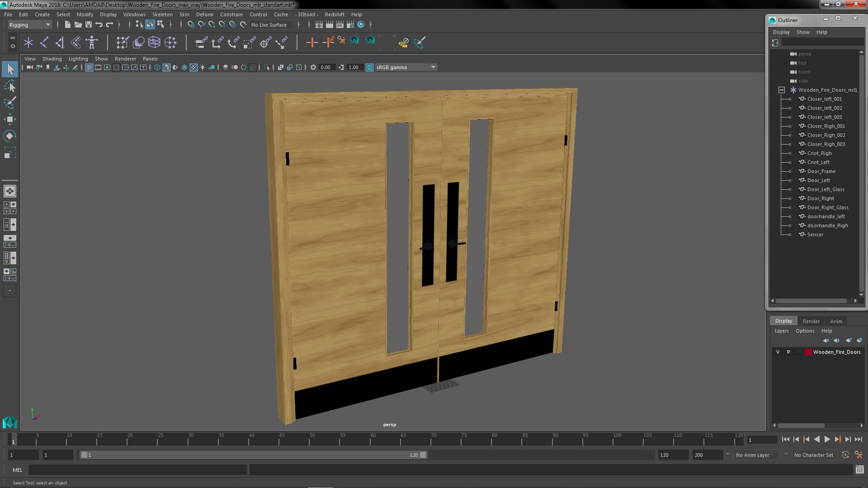
Task: Jump to the end of the playback range
Action: point(858,439)
